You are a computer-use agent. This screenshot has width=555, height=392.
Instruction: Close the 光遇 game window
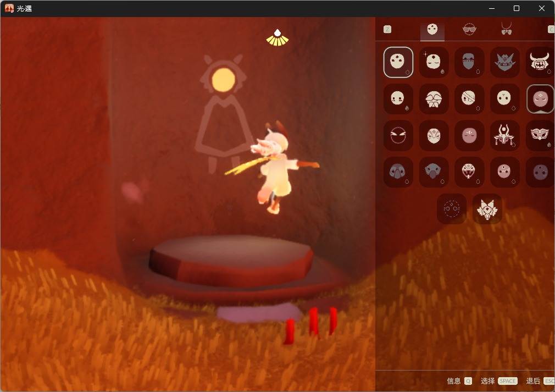pyautogui.click(x=542, y=8)
